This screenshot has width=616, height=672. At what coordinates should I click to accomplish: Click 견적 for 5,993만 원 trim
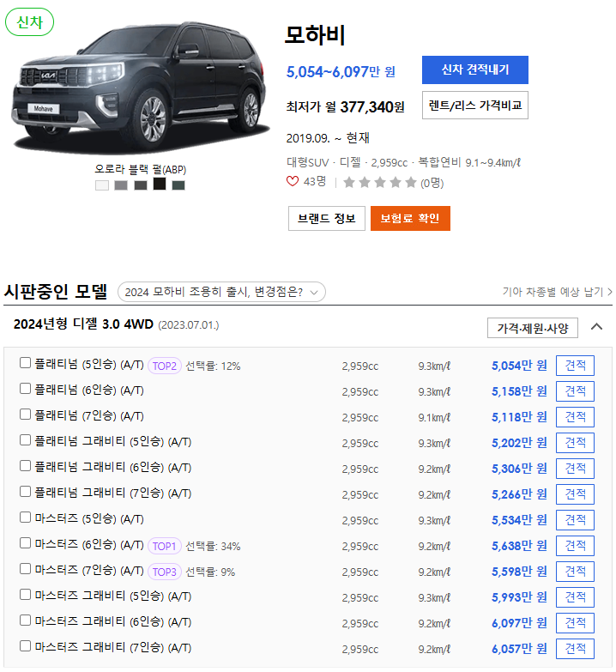575,597
